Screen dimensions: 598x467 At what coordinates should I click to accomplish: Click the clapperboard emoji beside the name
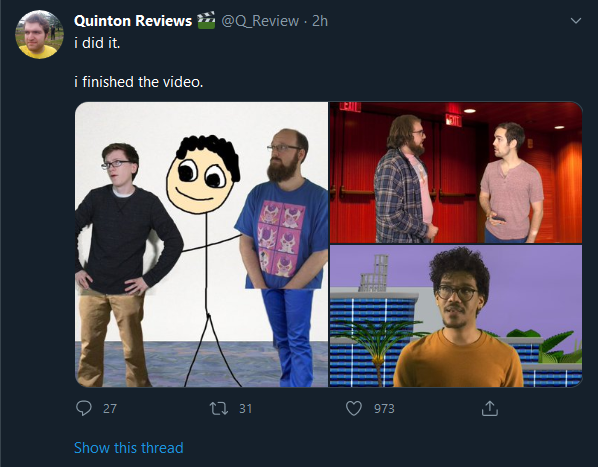coord(206,21)
